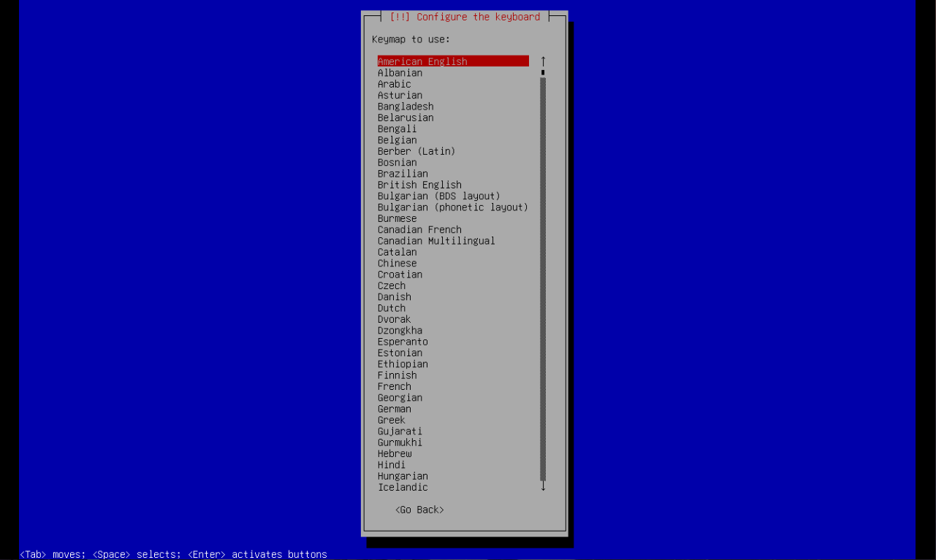
Task: Select American English keymap
Action: [x=422, y=61]
